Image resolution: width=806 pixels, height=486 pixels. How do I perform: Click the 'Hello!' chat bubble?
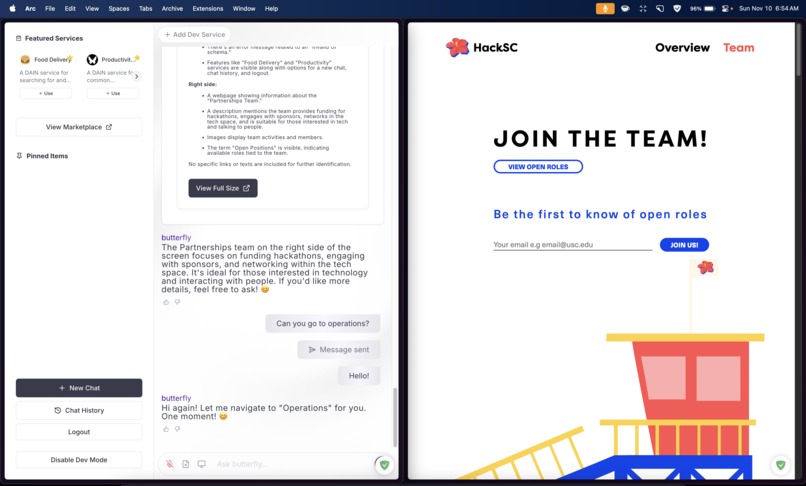click(x=359, y=376)
